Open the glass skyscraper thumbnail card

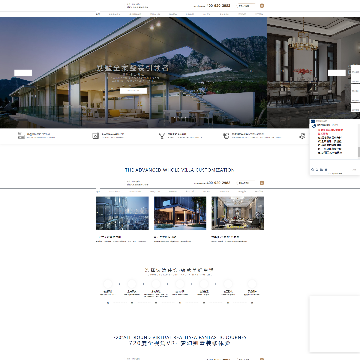(x=122, y=213)
